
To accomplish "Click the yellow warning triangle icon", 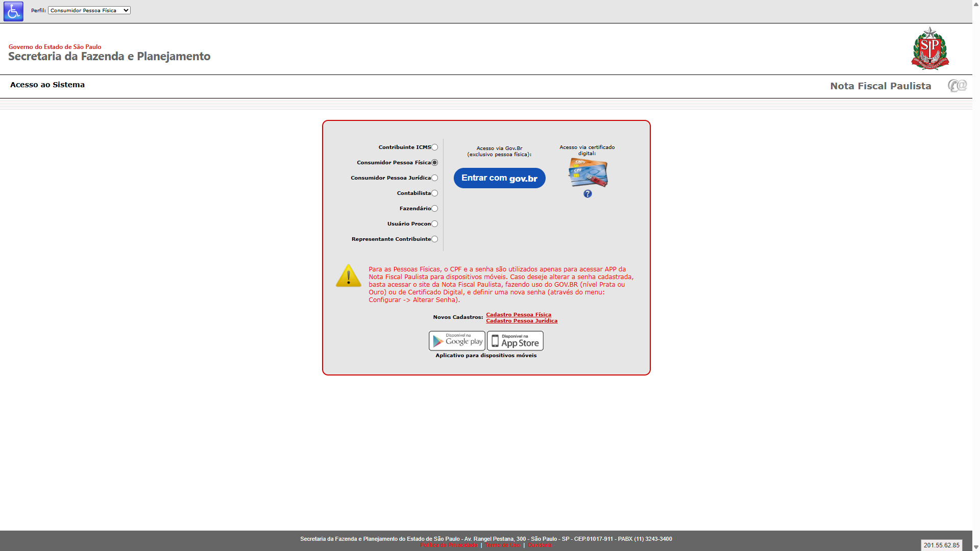I will pyautogui.click(x=349, y=276).
